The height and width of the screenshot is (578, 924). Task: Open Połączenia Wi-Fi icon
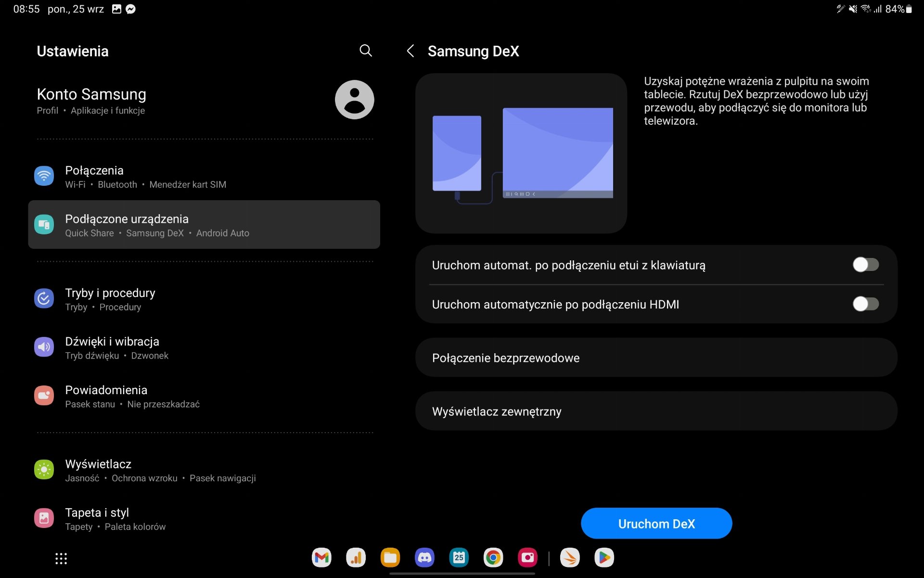click(44, 176)
